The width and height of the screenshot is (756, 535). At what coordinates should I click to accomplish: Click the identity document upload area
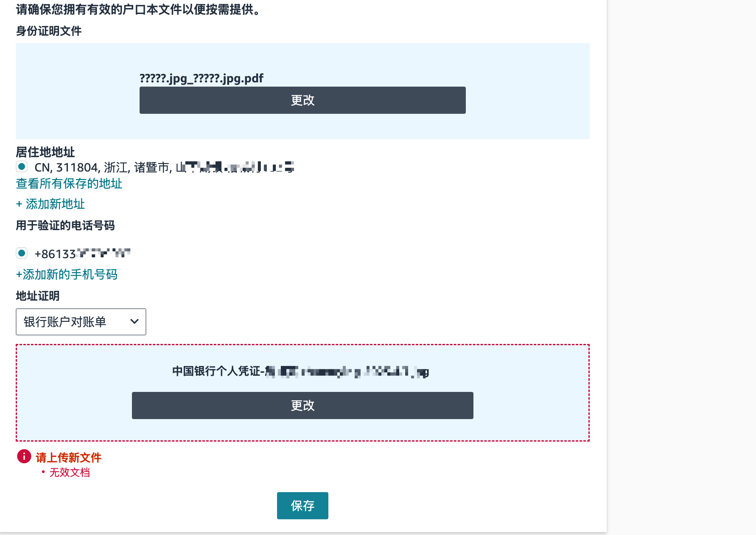click(x=302, y=91)
